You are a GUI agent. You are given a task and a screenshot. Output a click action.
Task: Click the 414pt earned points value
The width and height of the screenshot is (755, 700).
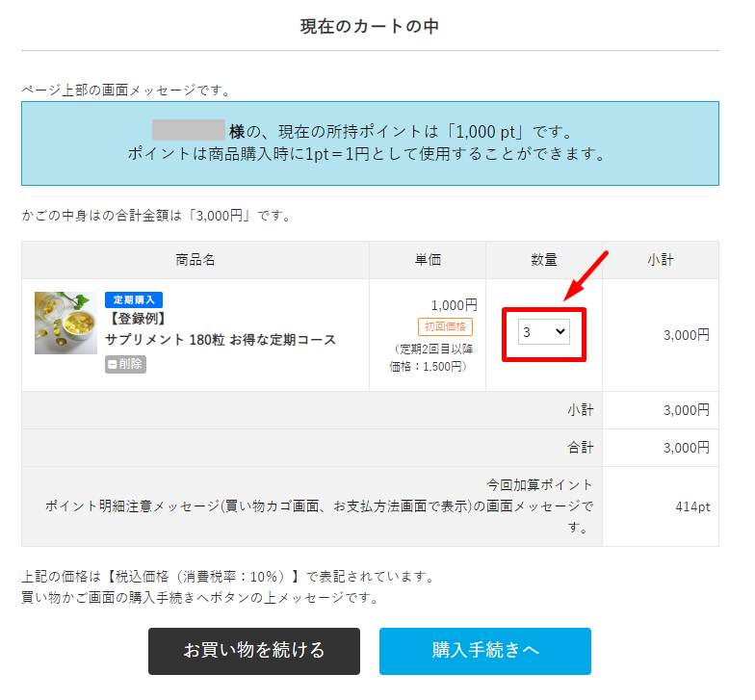pyautogui.click(x=690, y=506)
